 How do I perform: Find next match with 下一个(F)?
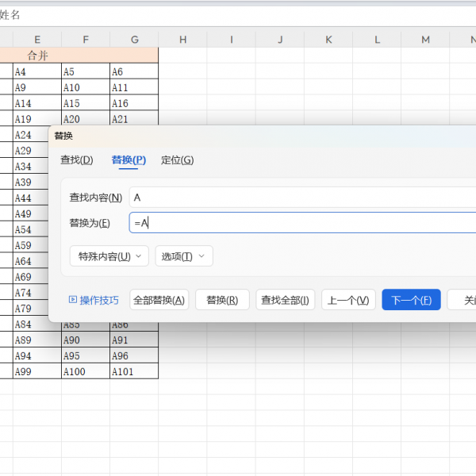(411, 300)
